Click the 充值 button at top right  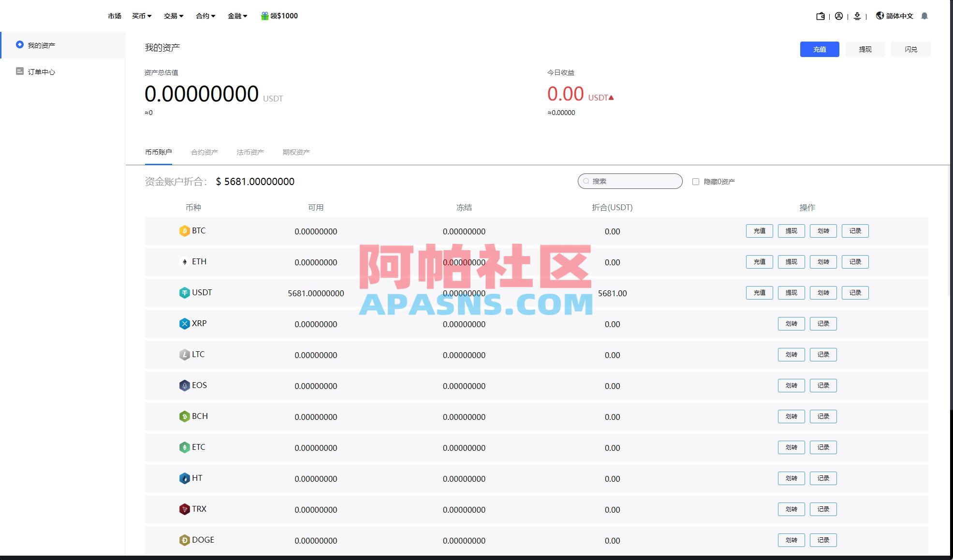click(820, 49)
